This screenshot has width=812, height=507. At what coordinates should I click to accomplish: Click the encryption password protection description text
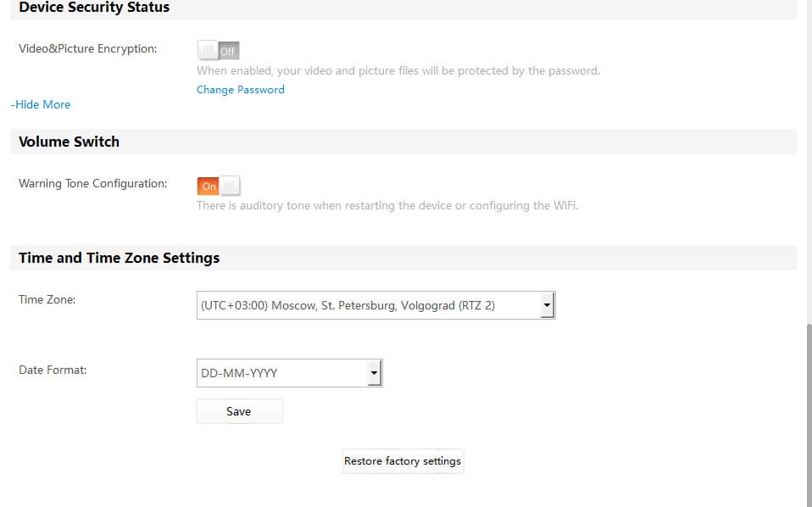398,71
